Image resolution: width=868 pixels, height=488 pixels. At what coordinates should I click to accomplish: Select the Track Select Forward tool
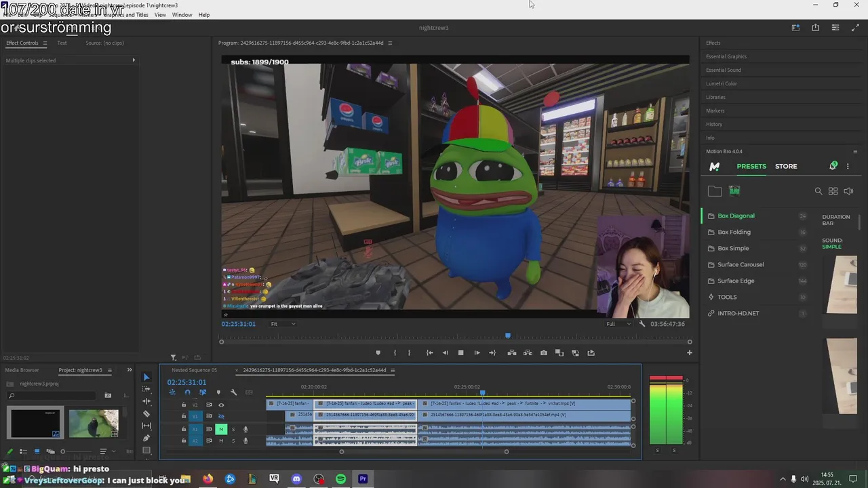tap(146, 390)
